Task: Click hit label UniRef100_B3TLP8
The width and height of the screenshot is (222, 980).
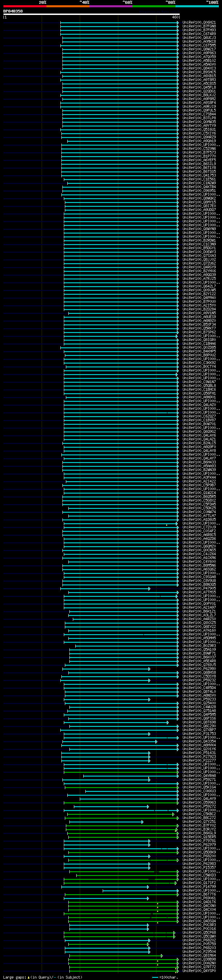Action: (199, 118)
